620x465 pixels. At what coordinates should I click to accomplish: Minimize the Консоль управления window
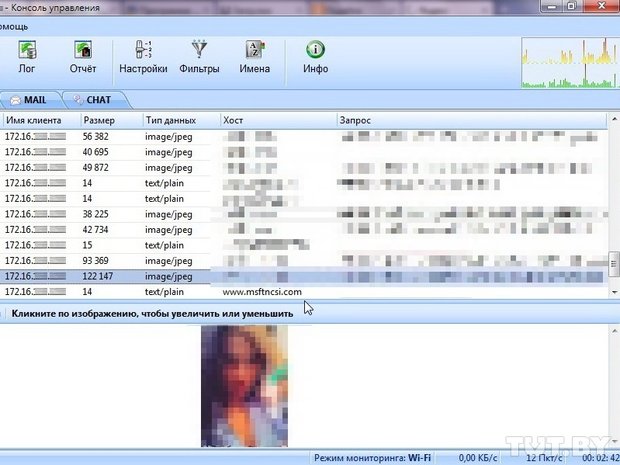tap(552, 6)
